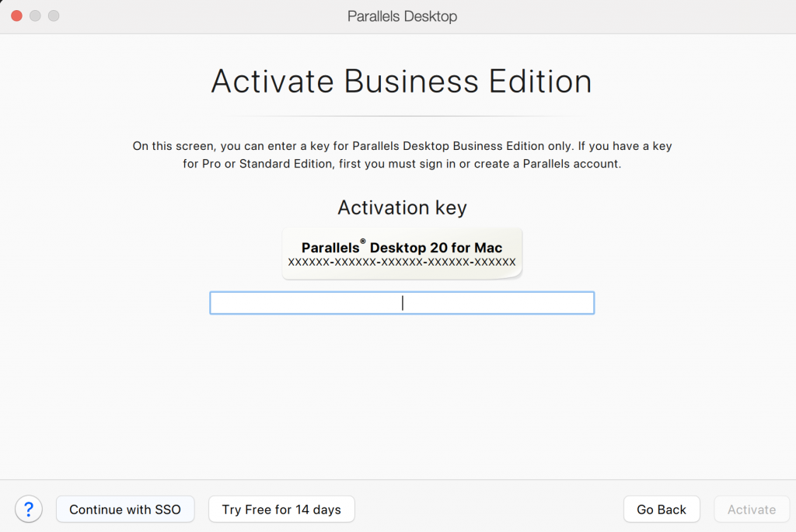The image size is (796, 532).
Task: Click the blinking text cursor in the key field
Action: click(403, 303)
